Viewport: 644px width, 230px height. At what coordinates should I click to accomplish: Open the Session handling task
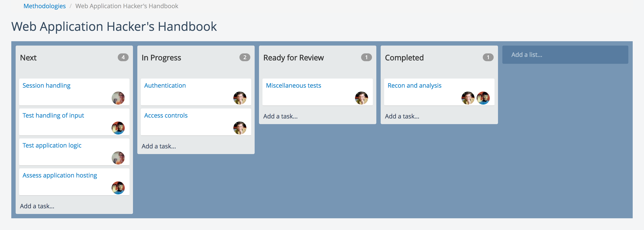46,85
